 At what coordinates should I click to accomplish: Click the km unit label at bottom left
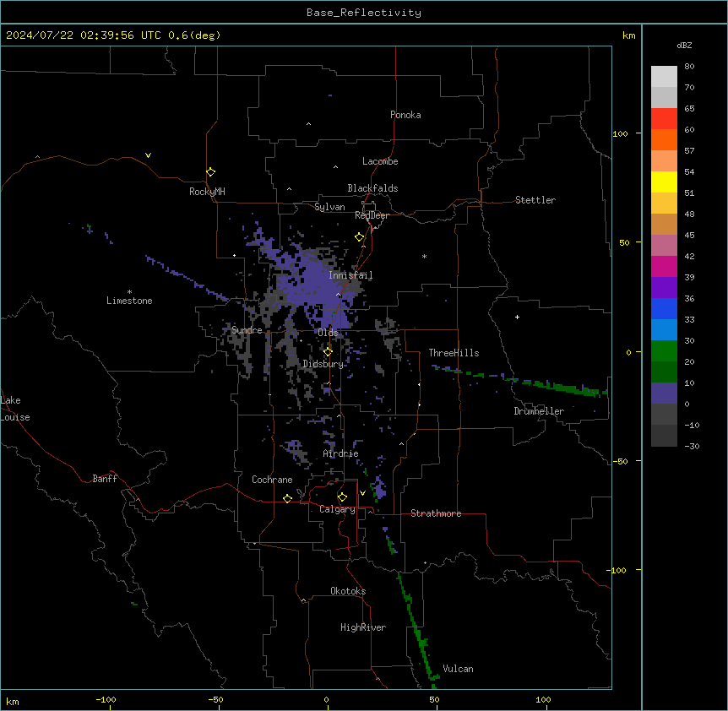point(13,701)
